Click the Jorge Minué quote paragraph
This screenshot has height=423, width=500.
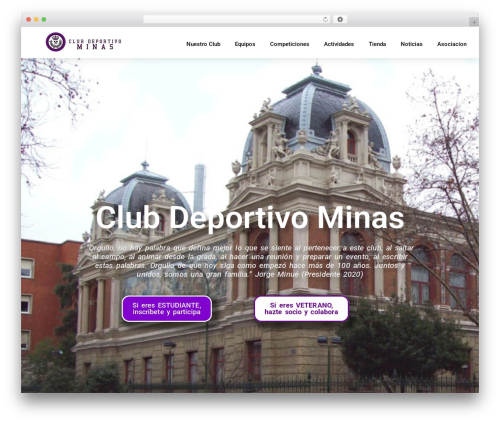coord(250,261)
